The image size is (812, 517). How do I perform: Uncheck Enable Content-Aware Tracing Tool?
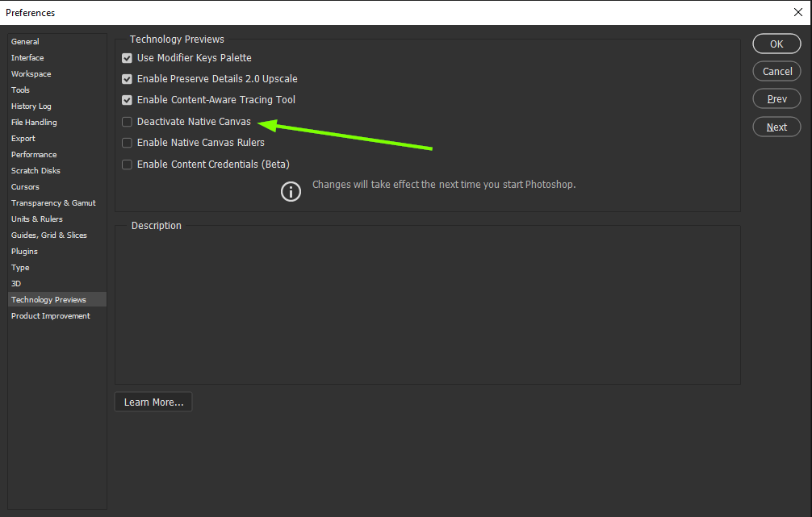coord(127,99)
